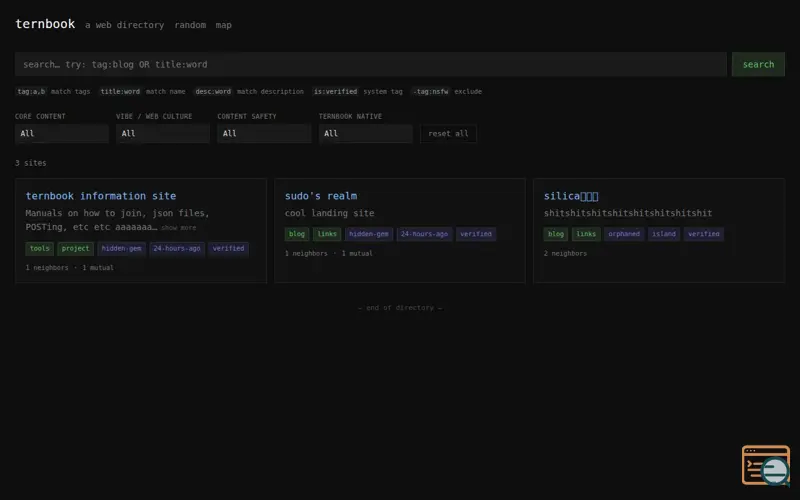Expand description with show more
Image resolution: width=800 pixels, height=500 pixels.
pyautogui.click(x=179, y=228)
